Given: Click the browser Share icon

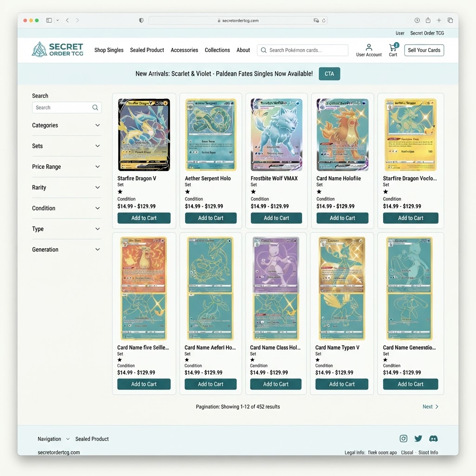Looking at the screenshot, I should tap(428, 20).
